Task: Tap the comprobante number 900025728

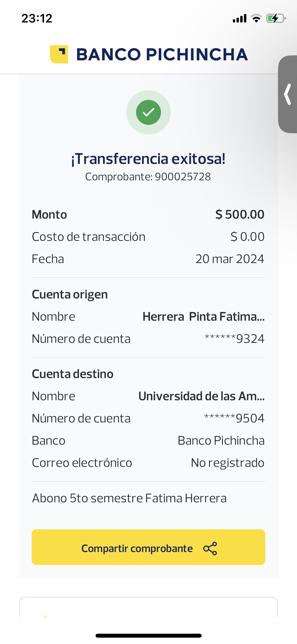Action: 183,177
